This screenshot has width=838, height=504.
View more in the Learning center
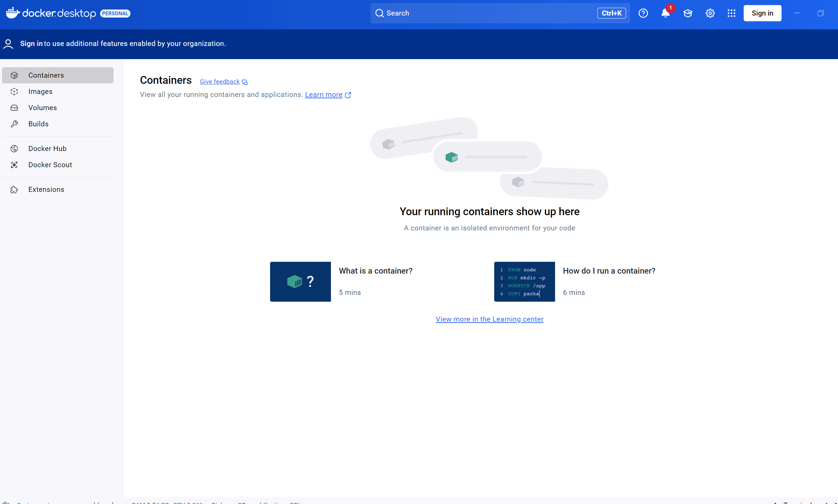coord(489,319)
